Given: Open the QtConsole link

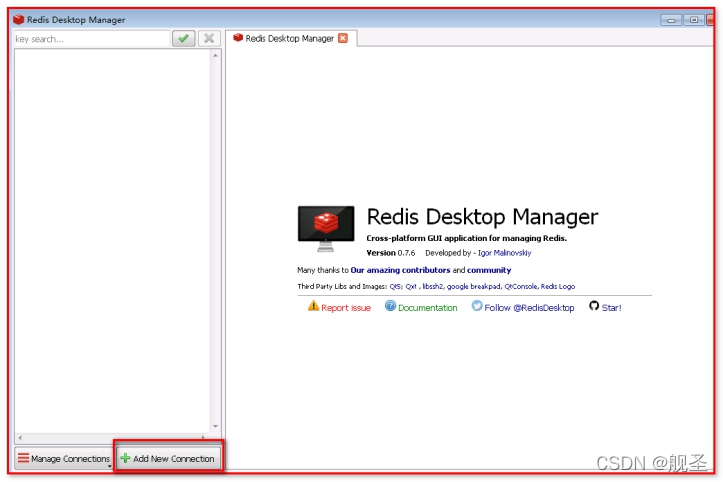Looking at the screenshot, I should [521, 286].
